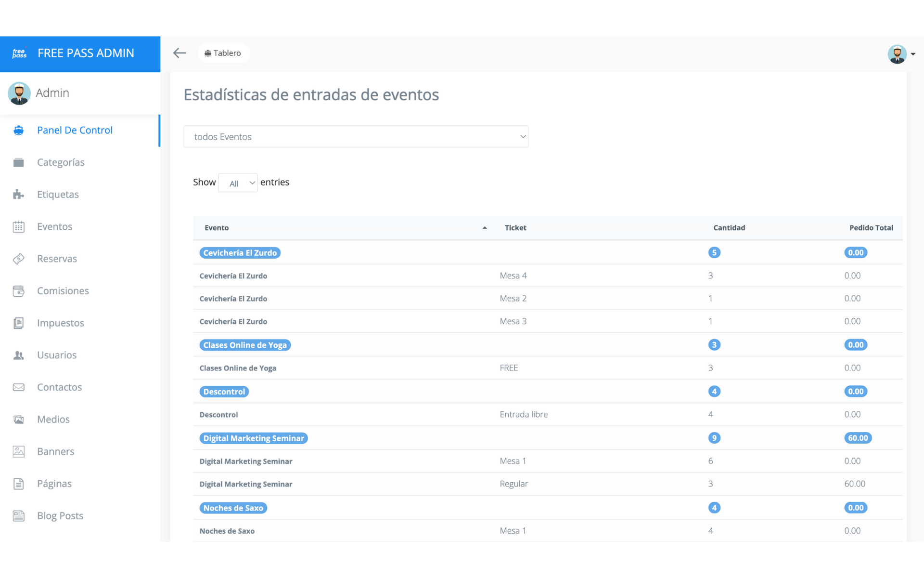Open the Show entries All dropdown
The height and width of the screenshot is (578, 924).
[238, 183]
